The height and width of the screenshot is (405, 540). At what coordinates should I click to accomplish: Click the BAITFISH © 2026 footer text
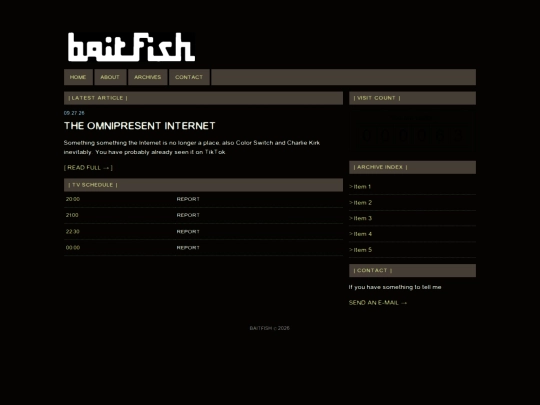coord(270,328)
